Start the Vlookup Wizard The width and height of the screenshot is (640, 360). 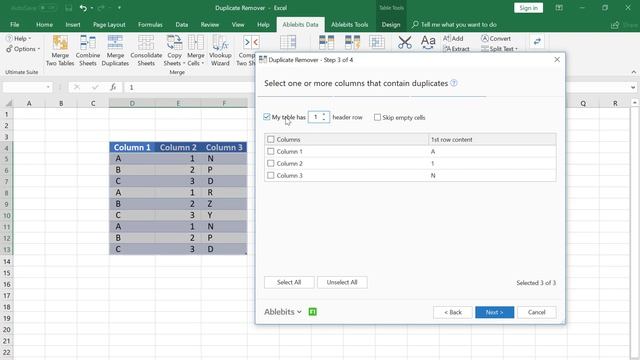point(220,51)
